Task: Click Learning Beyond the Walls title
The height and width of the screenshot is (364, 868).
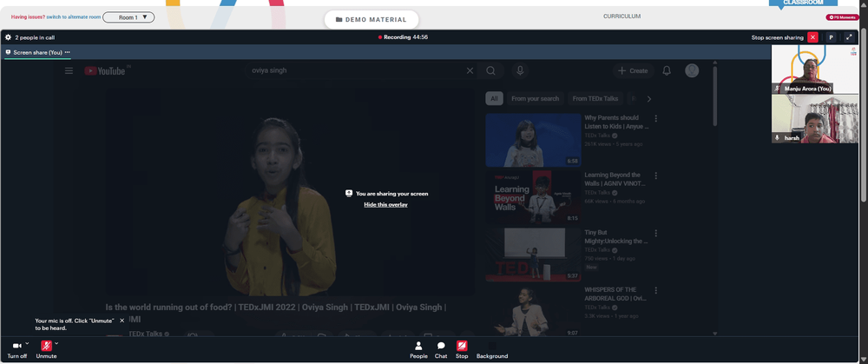Action: pos(615,179)
